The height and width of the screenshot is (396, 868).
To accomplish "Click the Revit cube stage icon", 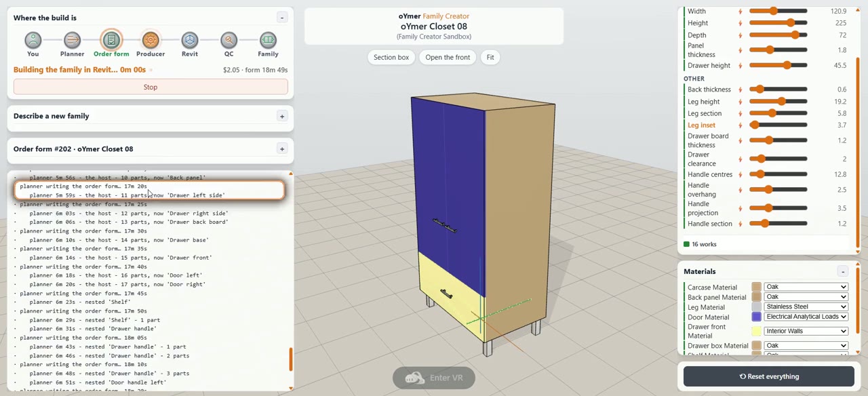I will pos(190,40).
